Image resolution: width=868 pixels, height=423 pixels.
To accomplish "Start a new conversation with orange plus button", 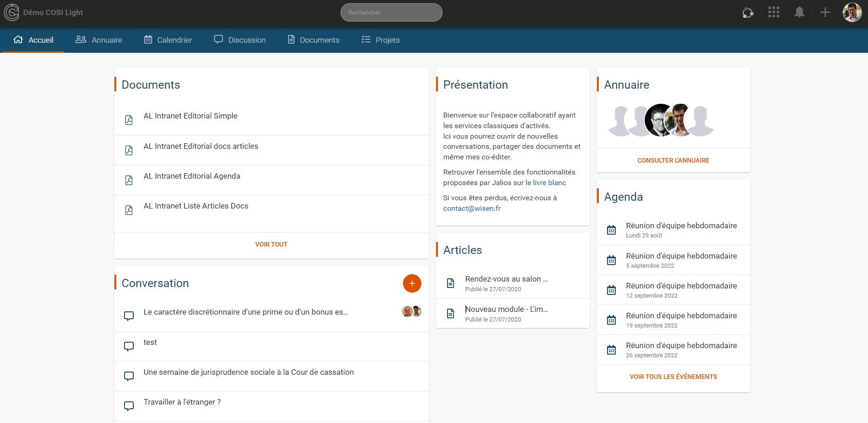I will pos(412,283).
